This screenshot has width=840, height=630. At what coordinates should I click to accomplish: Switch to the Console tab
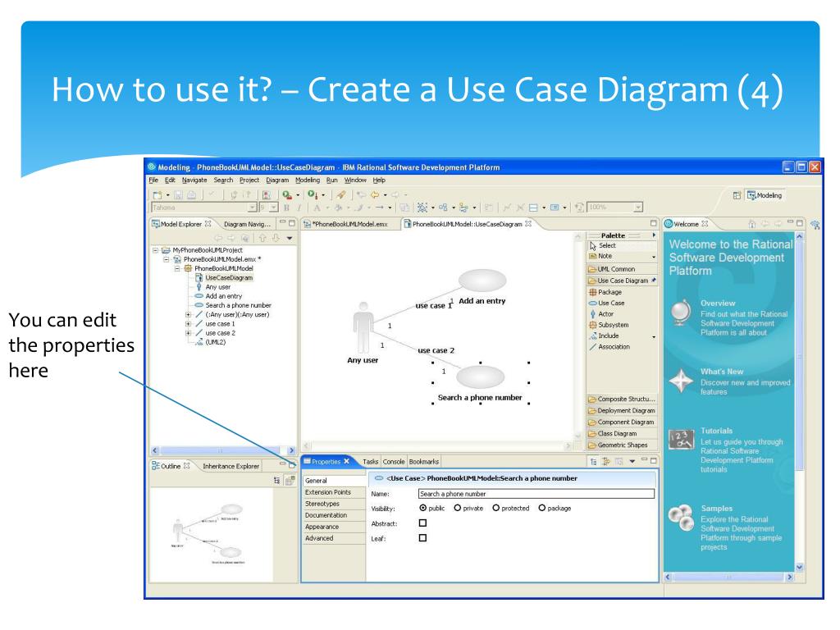coord(394,462)
